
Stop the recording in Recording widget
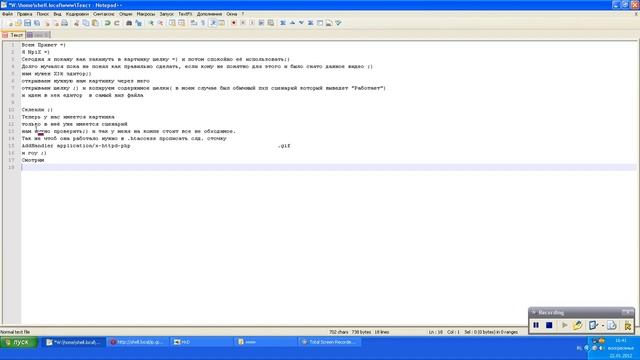549,325
